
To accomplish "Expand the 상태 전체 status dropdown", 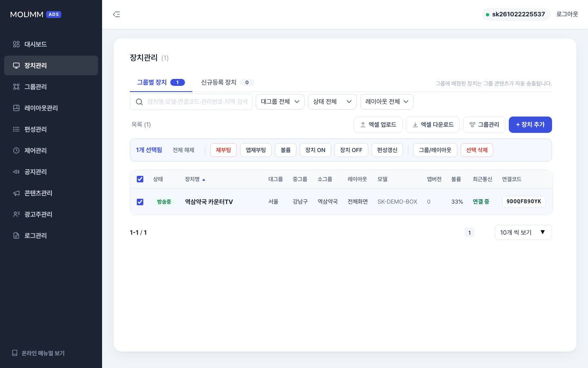I will click(x=332, y=102).
